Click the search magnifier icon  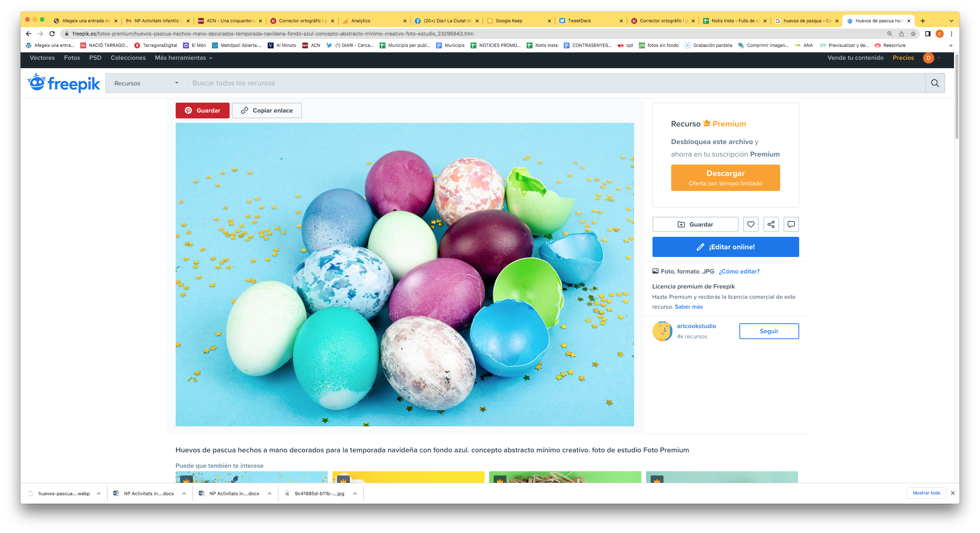935,83
